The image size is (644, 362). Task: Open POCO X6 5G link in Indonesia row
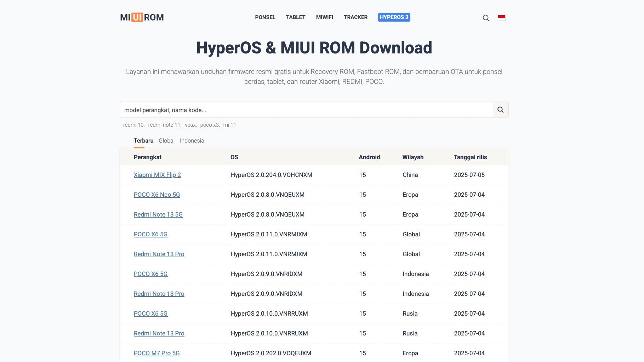click(x=150, y=274)
